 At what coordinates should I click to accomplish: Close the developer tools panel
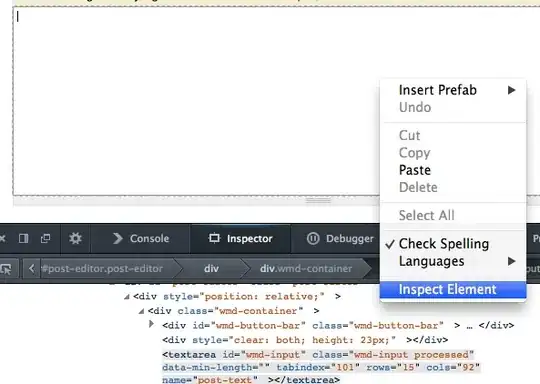(2, 238)
